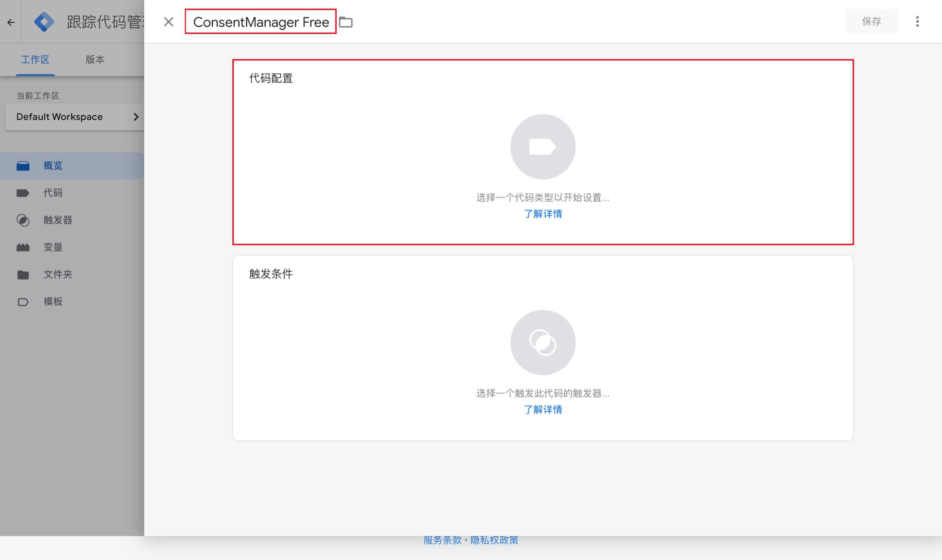Click the folder icon beside the tag name
Image resolution: width=942 pixels, height=560 pixels.
point(346,22)
